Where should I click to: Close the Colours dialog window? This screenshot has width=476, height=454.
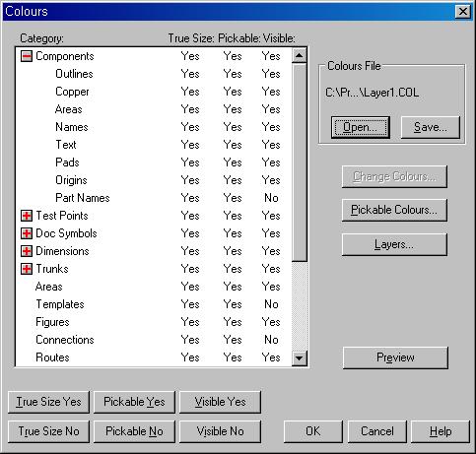click(463, 12)
